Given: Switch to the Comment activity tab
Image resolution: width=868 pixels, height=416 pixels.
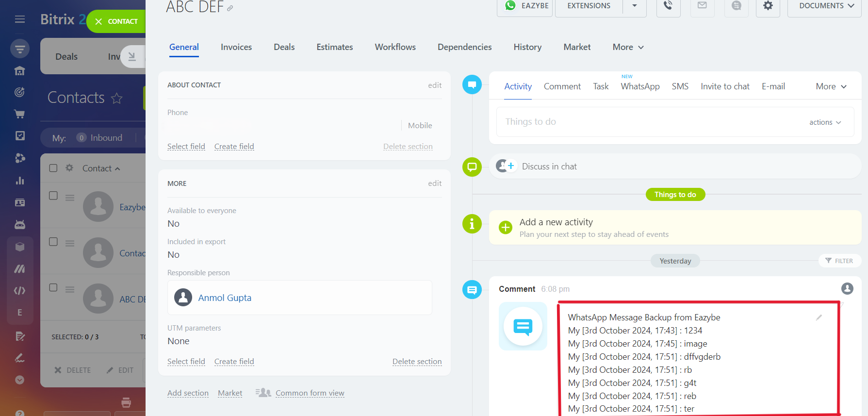Looking at the screenshot, I should (x=562, y=86).
